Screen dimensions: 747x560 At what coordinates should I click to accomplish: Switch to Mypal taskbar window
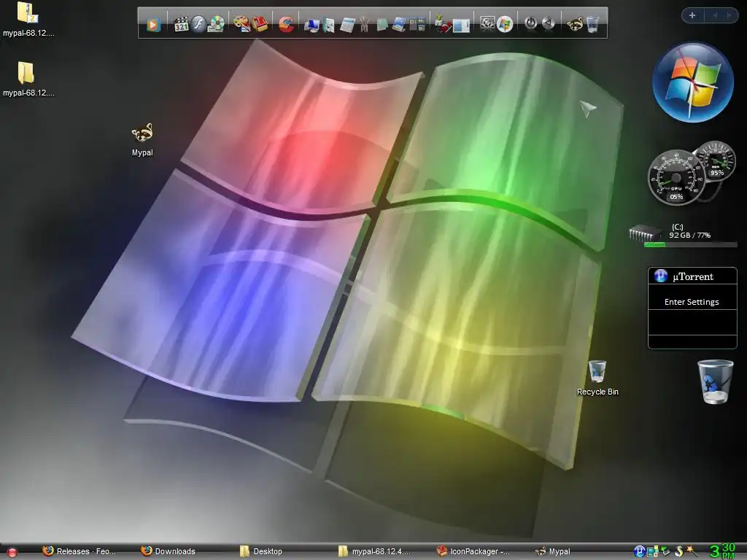point(553,551)
